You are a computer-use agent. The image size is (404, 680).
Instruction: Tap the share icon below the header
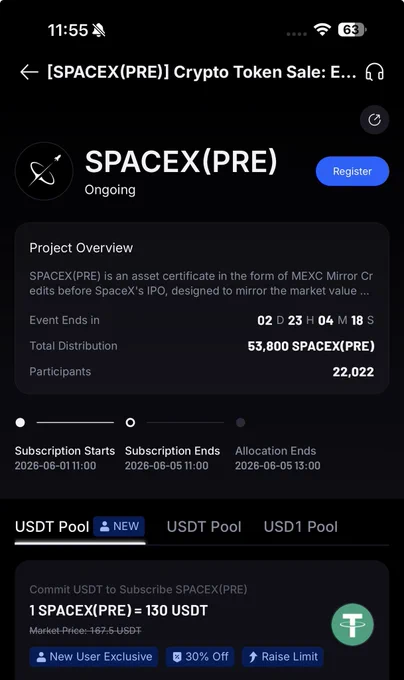pyautogui.click(x=375, y=120)
